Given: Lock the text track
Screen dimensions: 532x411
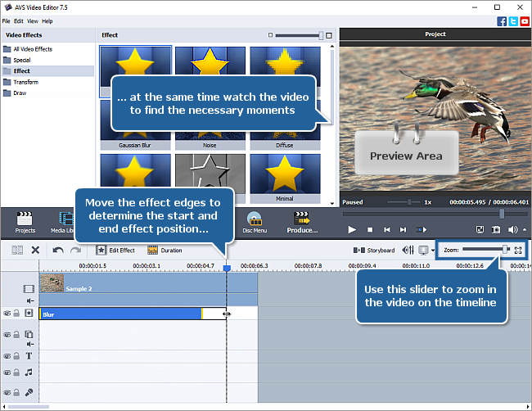Looking at the screenshot, I should [16, 355].
